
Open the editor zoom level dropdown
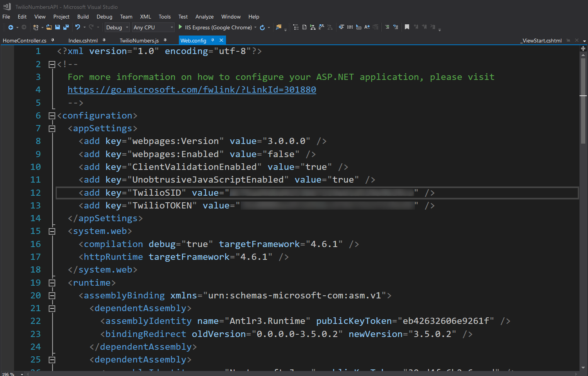point(22,374)
